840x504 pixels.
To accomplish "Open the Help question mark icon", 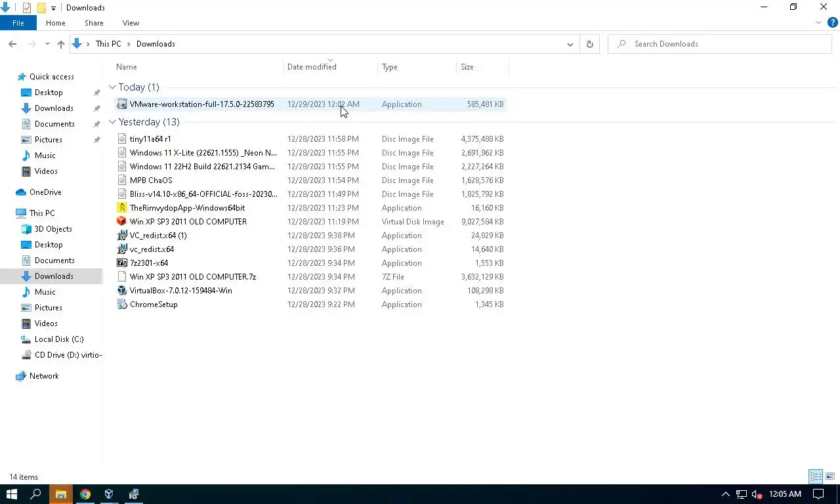I will point(832,22).
